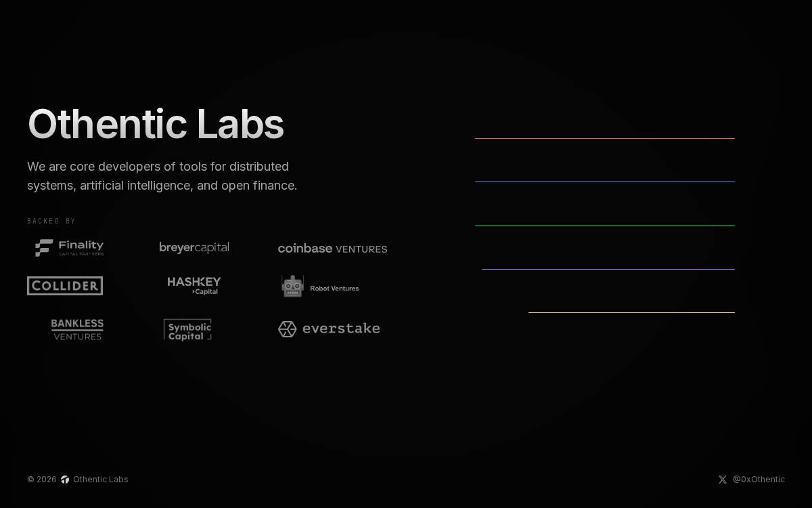Click the Othentic Labs heading
Viewport: 812px width, 508px height.
point(156,125)
